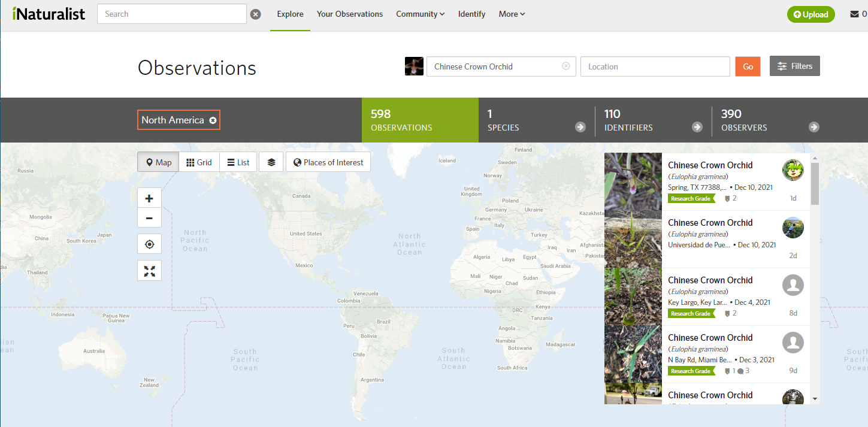
Task: Open the map layers picker
Action: [271, 162]
